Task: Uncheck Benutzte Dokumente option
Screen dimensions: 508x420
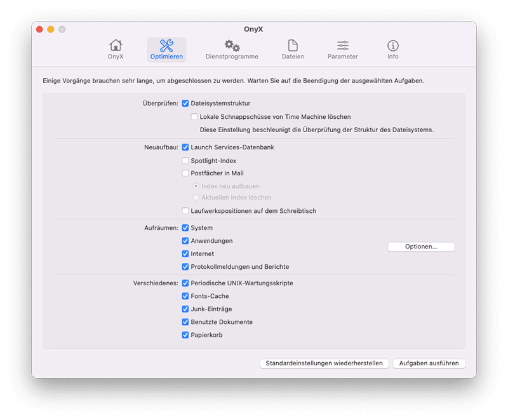Action: [x=185, y=322]
